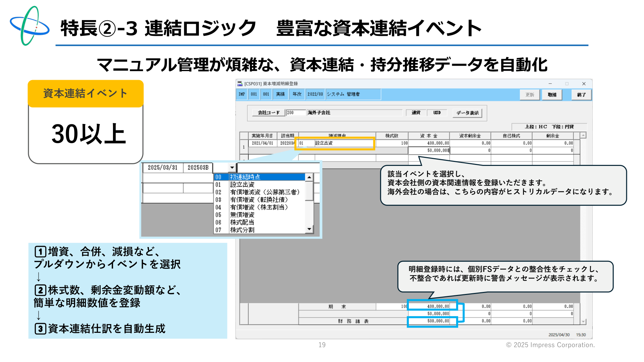Viewport: 644px width, 362px height.
Task: Click the データ表示 button
Action: (467, 113)
